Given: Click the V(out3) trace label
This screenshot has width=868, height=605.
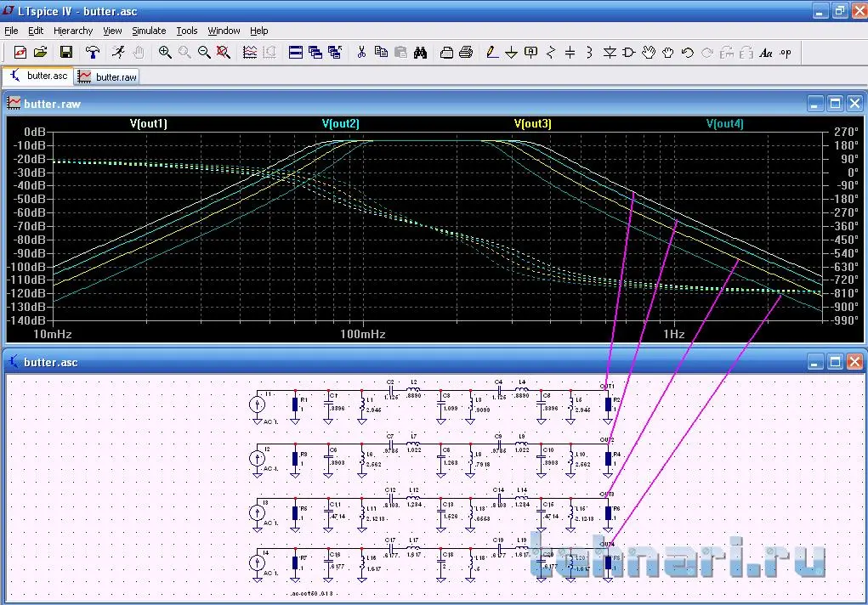Looking at the screenshot, I should tap(533, 124).
